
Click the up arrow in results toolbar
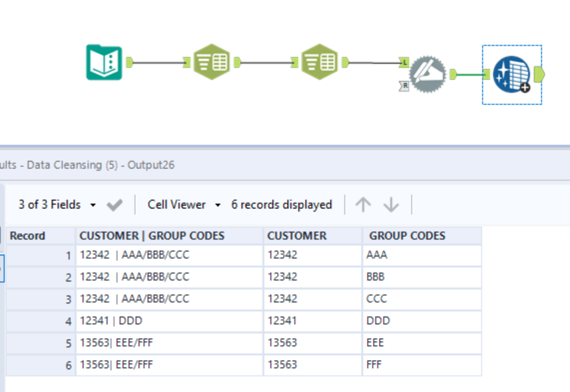pos(363,205)
